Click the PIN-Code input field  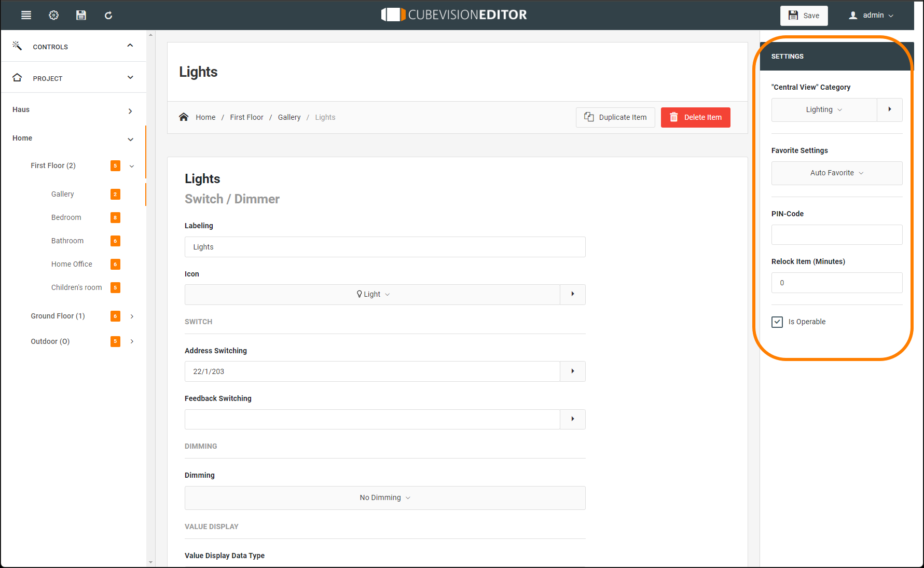837,234
